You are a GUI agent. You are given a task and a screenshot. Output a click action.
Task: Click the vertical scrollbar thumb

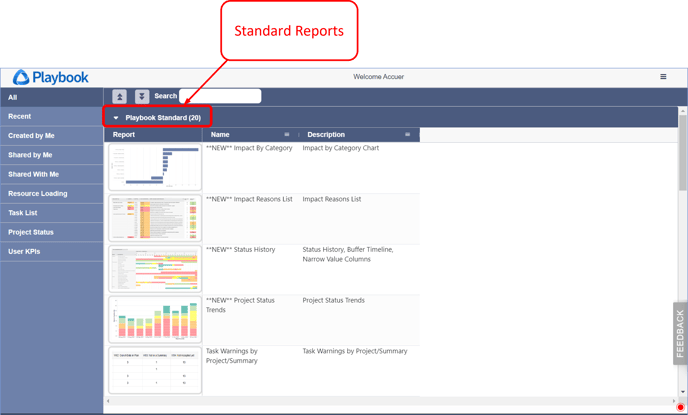(682, 153)
